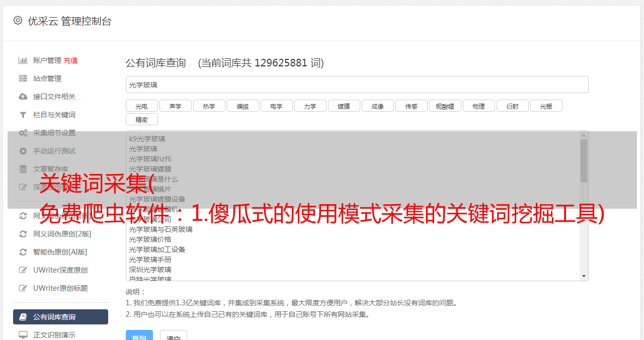The height and width of the screenshot is (340, 644).
Task: Click the 精密 tag button
Action: click(x=142, y=119)
